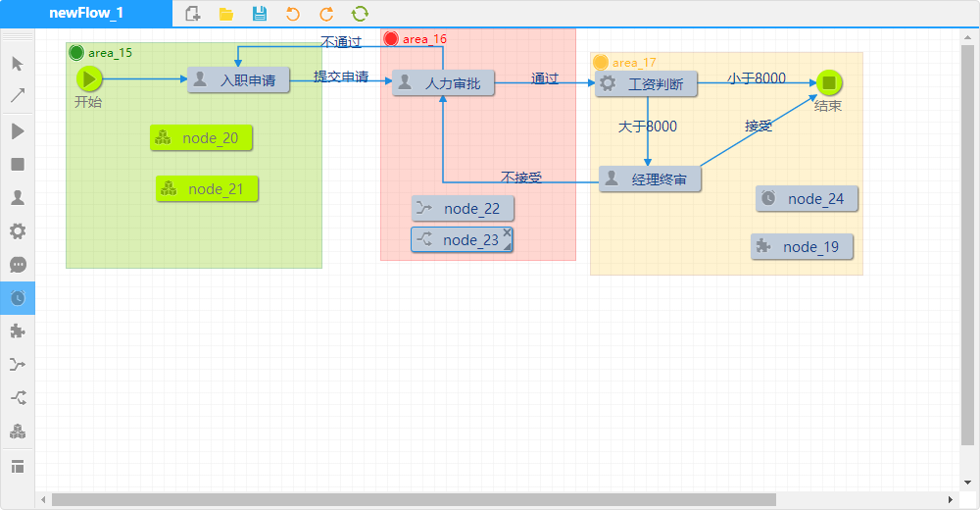Remove node_23 with its X button
The width and height of the screenshot is (980, 510).
507,232
